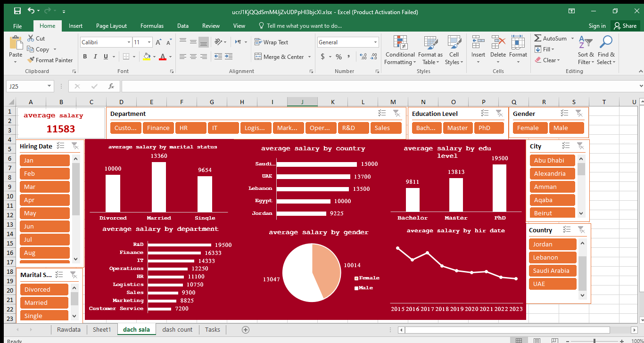Toggle Bold formatting

[85, 57]
